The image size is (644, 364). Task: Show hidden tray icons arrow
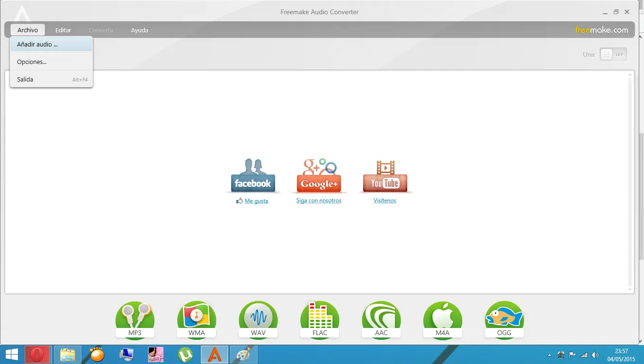click(550, 355)
